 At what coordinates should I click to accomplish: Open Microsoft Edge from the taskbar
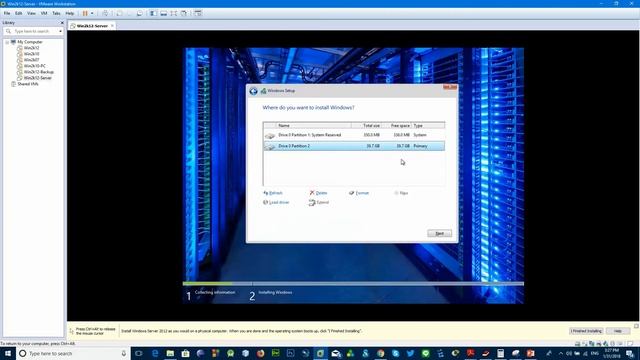pyautogui.click(x=155, y=353)
